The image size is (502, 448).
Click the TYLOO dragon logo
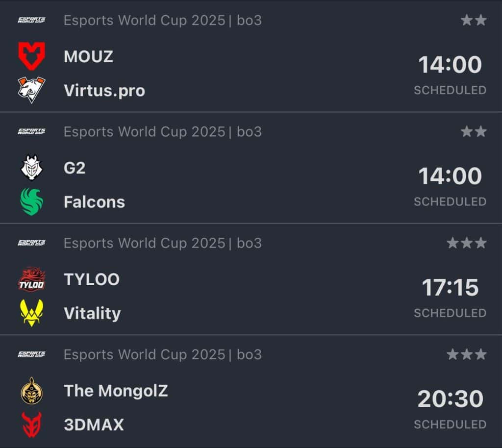tap(31, 279)
